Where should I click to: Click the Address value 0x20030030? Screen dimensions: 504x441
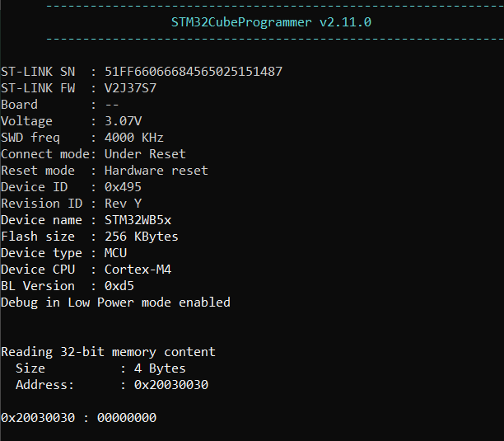point(171,385)
